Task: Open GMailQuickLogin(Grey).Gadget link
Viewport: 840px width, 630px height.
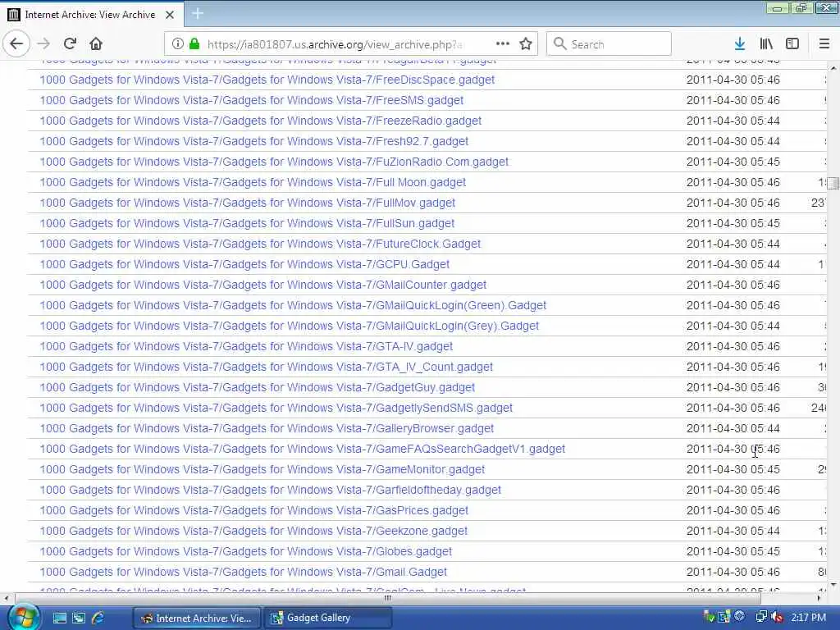Action: [290, 326]
